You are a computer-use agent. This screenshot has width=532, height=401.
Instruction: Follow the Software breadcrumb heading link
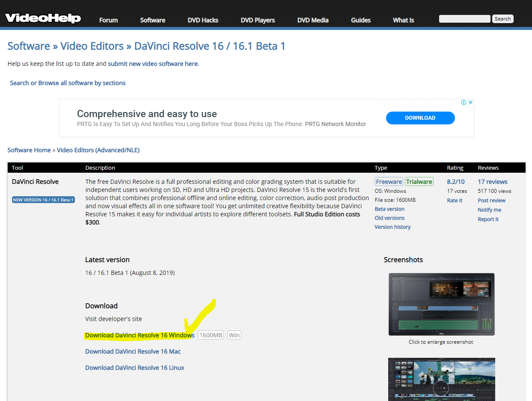[29, 46]
